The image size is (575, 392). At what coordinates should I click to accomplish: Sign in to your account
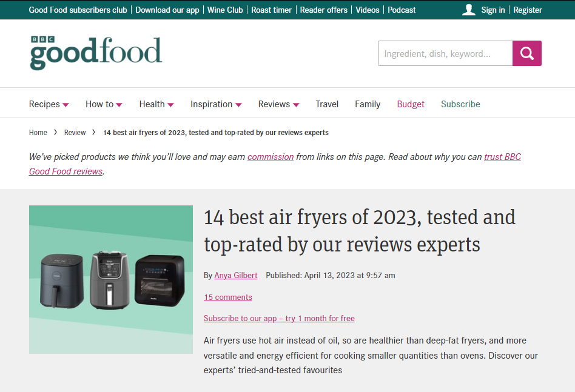493,10
